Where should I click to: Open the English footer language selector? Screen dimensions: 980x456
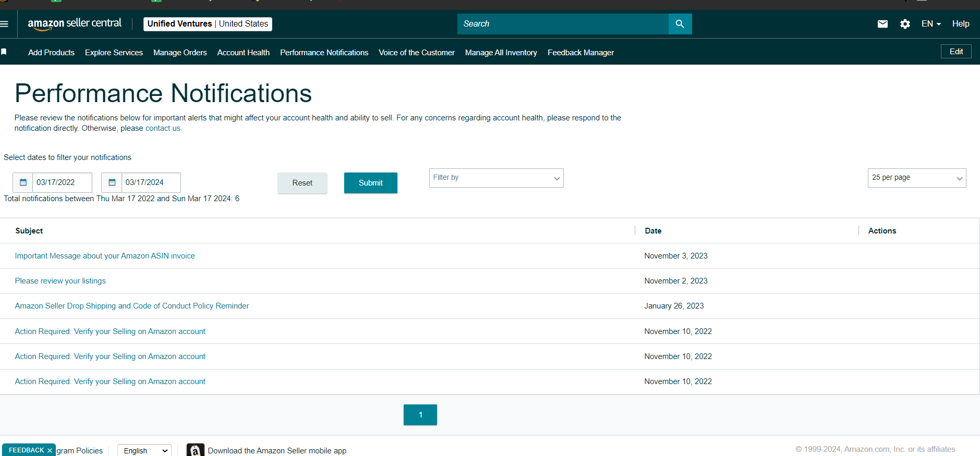[x=144, y=451]
